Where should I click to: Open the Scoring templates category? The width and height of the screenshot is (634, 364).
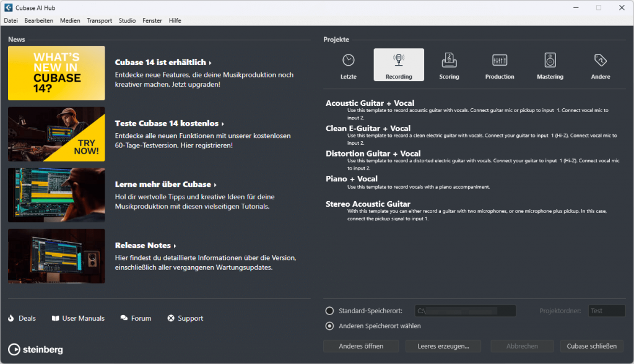pyautogui.click(x=449, y=65)
